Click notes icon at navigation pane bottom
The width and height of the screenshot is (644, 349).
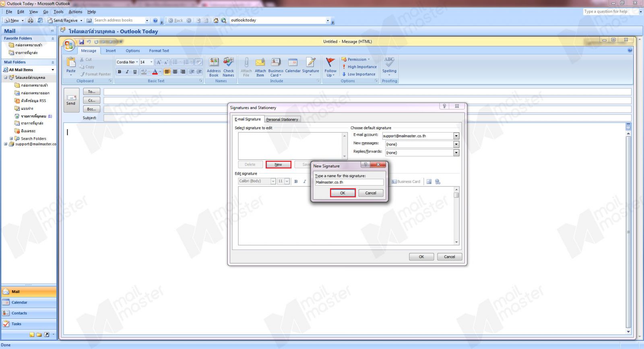[32, 335]
